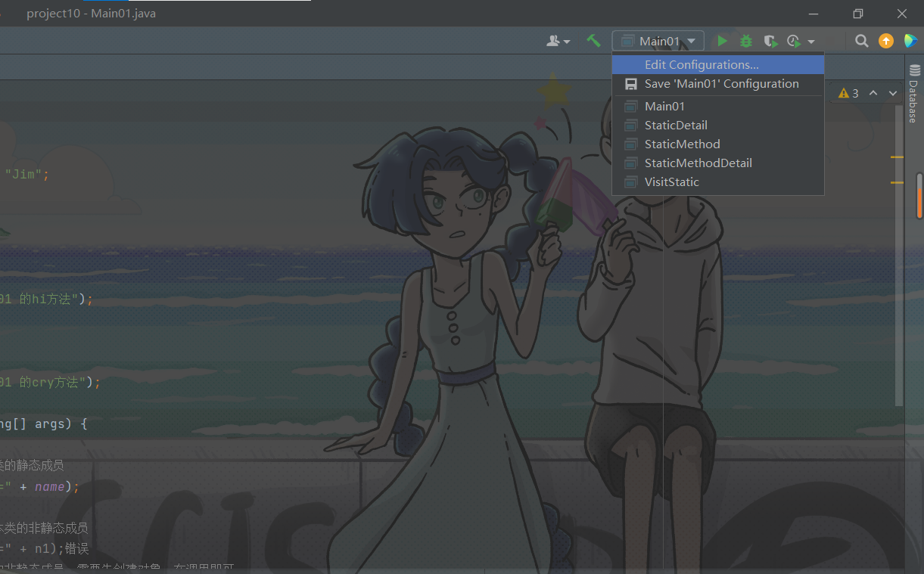
Task: Minimize the IDE window
Action: coord(814,14)
